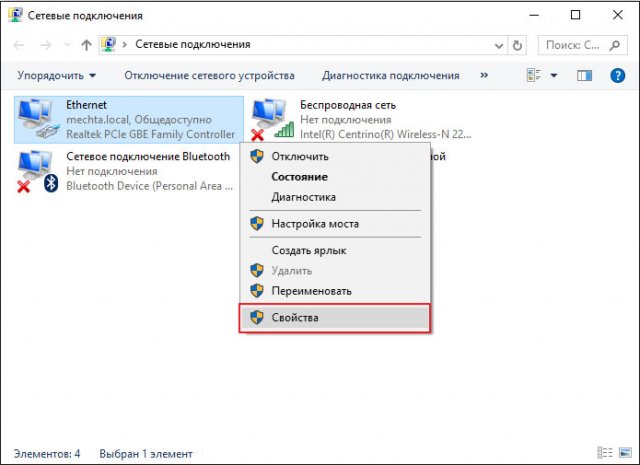Go up one level with up arrow
640x465 pixels.
tap(86, 45)
